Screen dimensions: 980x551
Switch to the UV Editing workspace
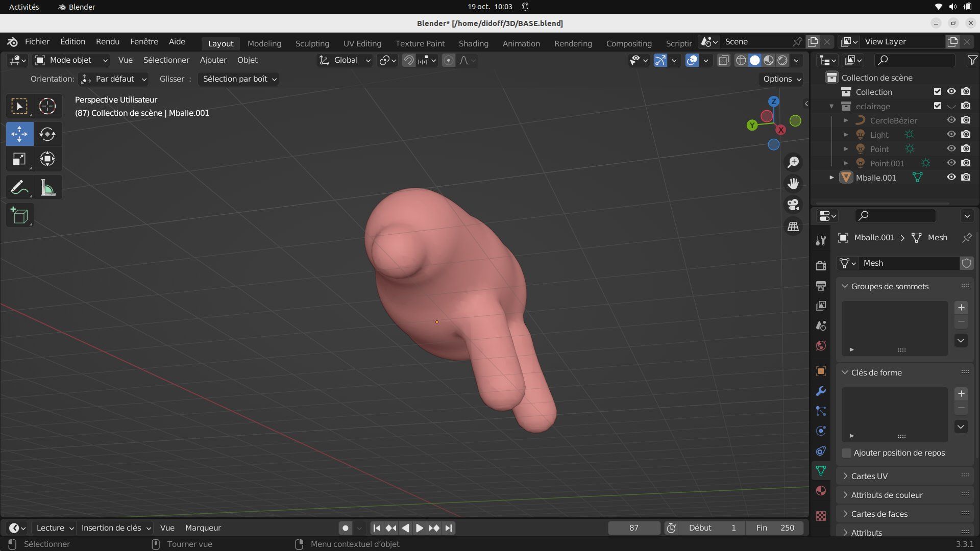(362, 43)
